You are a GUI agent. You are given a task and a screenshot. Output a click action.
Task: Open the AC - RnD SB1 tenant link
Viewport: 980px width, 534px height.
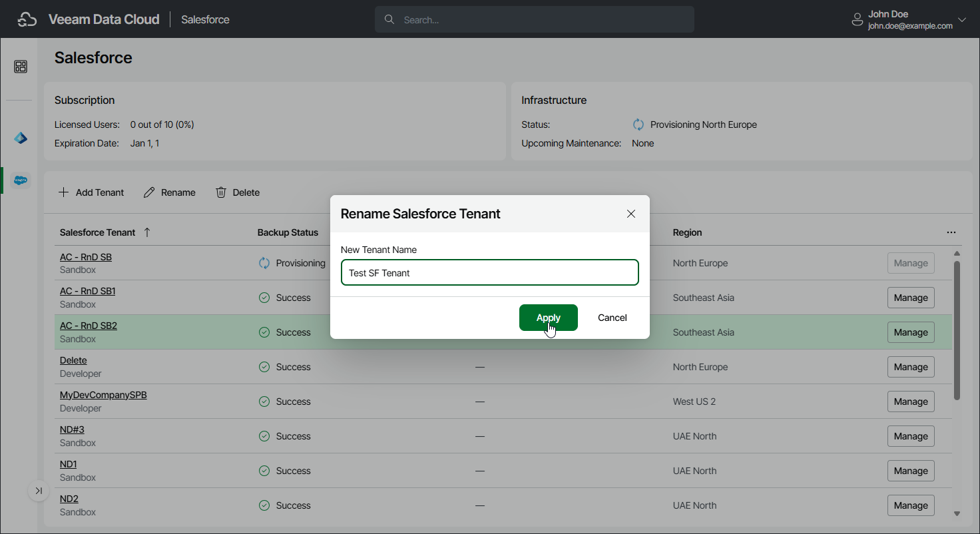pos(88,292)
